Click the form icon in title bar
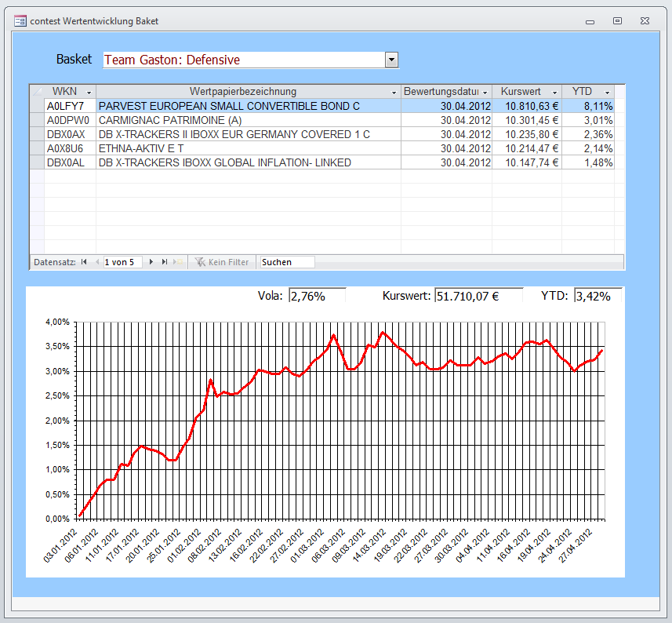Viewport: 672px width, 623px height. [x=20, y=21]
